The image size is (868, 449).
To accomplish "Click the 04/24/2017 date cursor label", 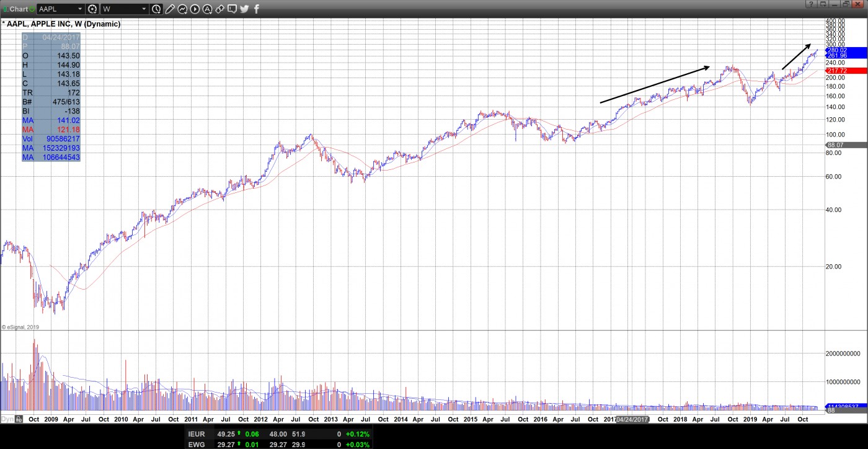I will [x=632, y=419].
